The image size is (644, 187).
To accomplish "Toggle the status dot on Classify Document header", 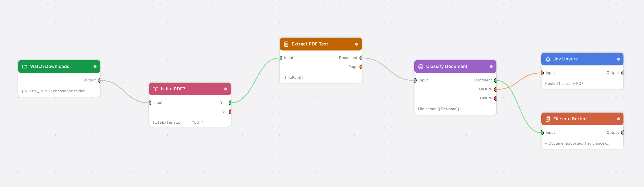I will [x=491, y=67].
